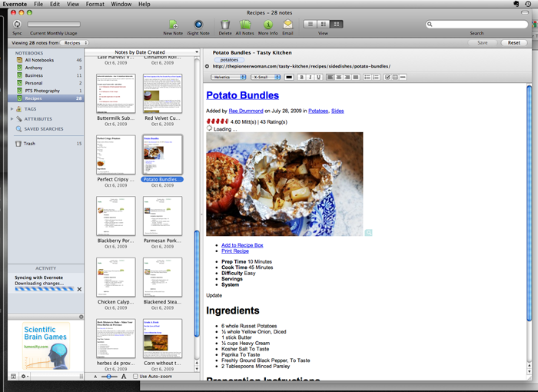Switch to thumbnail grid view mode

pos(337,24)
